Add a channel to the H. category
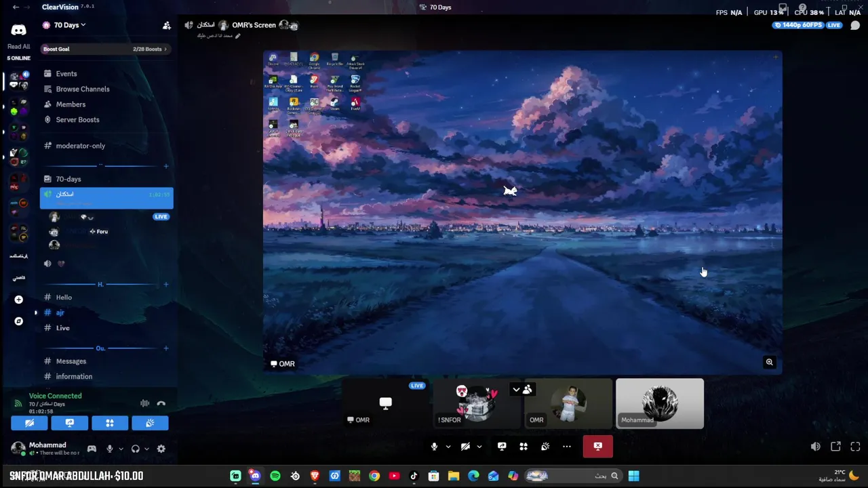This screenshot has height=488, width=868. tap(166, 285)
